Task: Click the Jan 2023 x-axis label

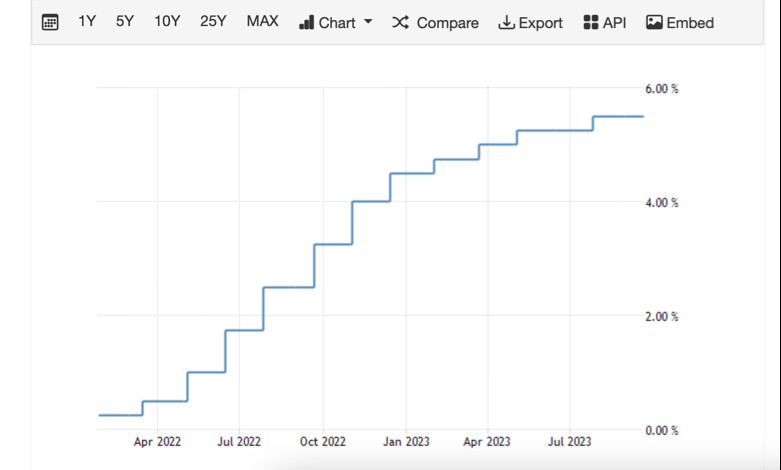Action: point(405,441)
